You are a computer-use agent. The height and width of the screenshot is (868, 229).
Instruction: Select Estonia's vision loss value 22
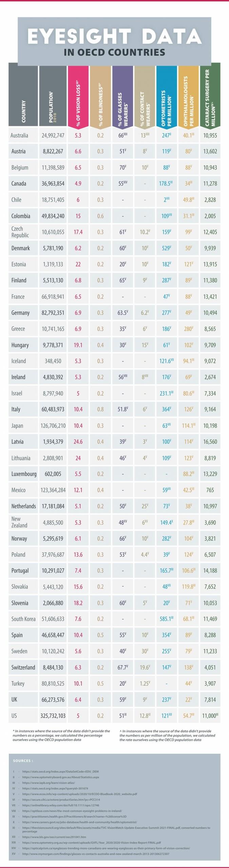pos(78,264)
